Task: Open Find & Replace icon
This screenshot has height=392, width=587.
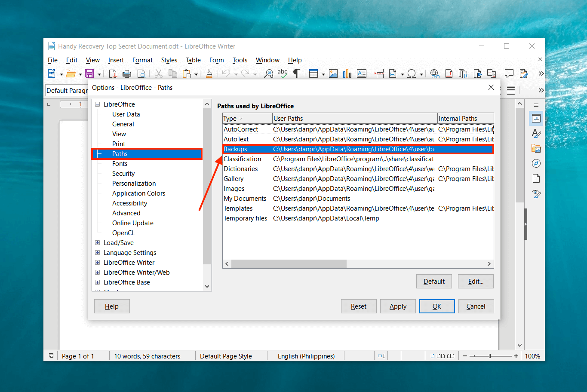Action: pyautogui.click(x=268, y=73)
